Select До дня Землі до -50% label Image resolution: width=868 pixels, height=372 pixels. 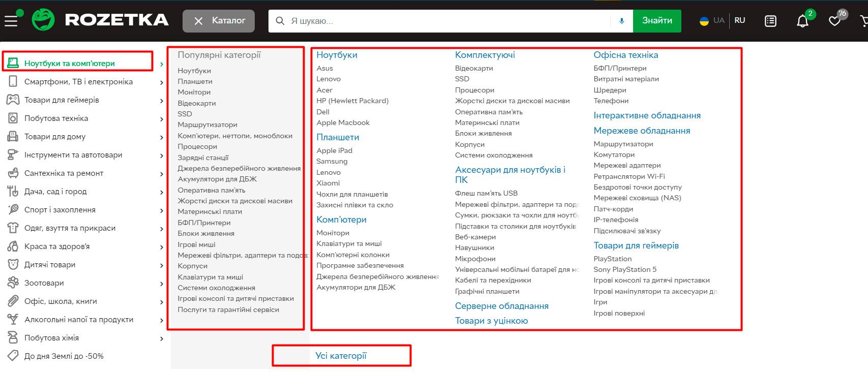tap(64, 356)
